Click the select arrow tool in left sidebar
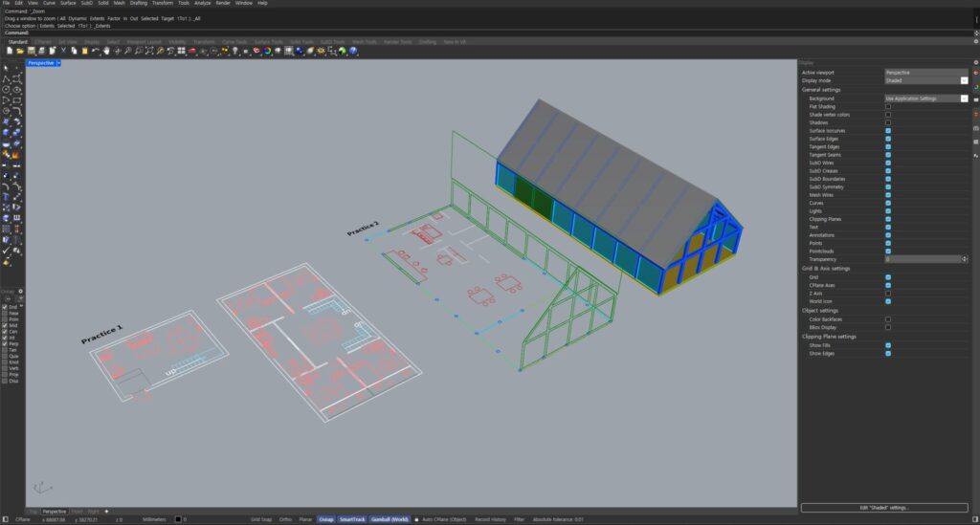980x525 pixels. click(x=7, y=68)
